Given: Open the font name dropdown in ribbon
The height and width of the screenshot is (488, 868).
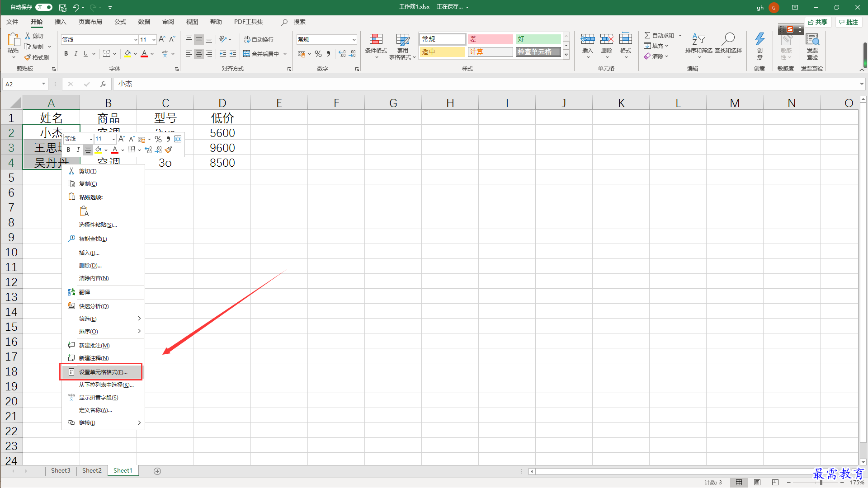Looking at the screenshot, I should [136, 40].
